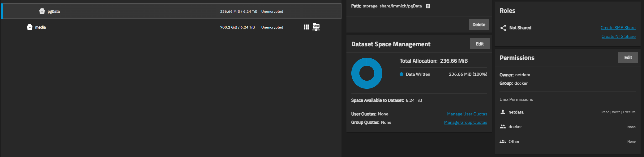Open Create SMB Share link
The width and height of the screenshot is (644, 157).
(618, 28)
